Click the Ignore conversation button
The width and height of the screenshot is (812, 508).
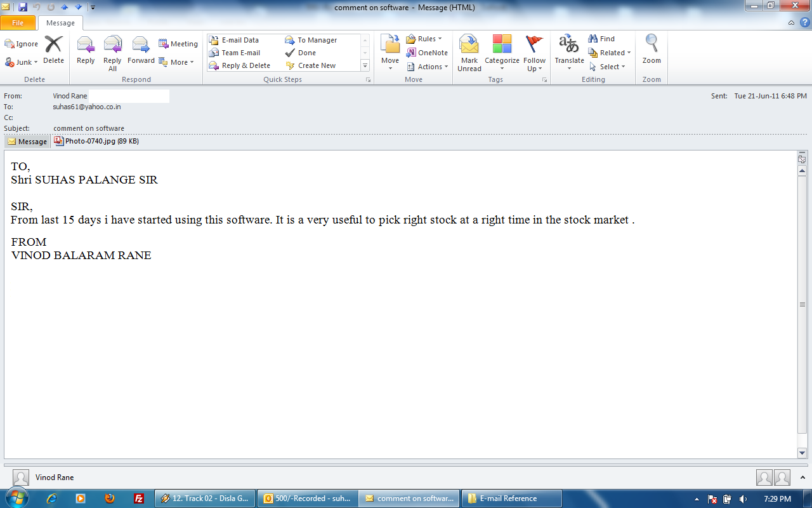[x=22, y=44]
